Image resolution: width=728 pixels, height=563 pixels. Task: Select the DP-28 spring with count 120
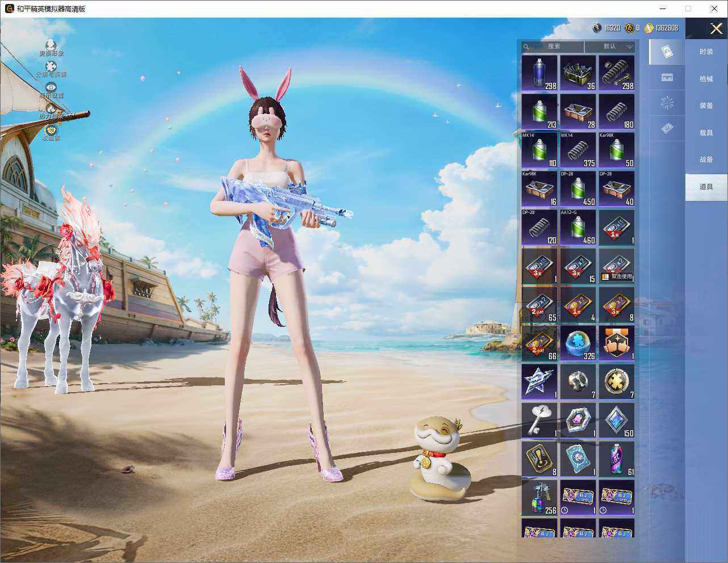[539, 228]
